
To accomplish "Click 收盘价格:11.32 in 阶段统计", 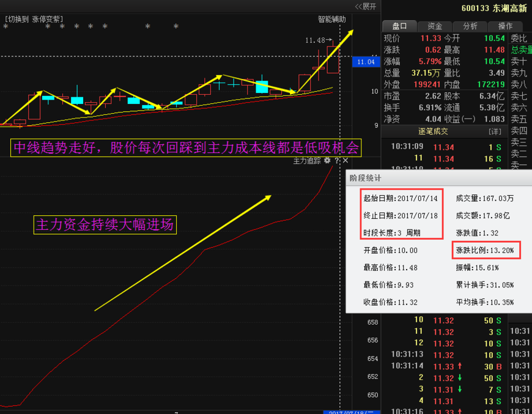I will 391,302.
